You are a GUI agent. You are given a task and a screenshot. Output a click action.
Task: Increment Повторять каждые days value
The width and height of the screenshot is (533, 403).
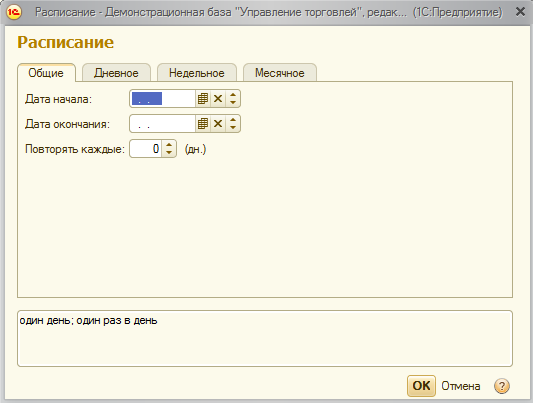coord(169,145)
